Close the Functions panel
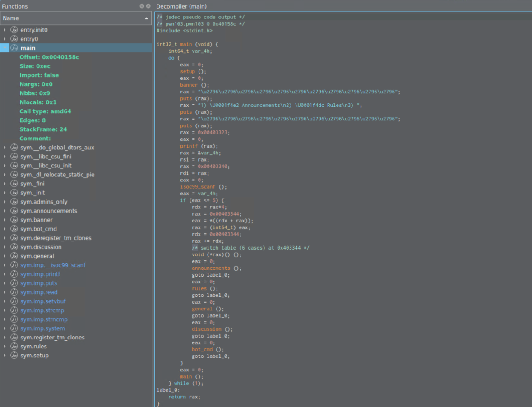Viewport: 532px width, 407px height. pos(148,6)
